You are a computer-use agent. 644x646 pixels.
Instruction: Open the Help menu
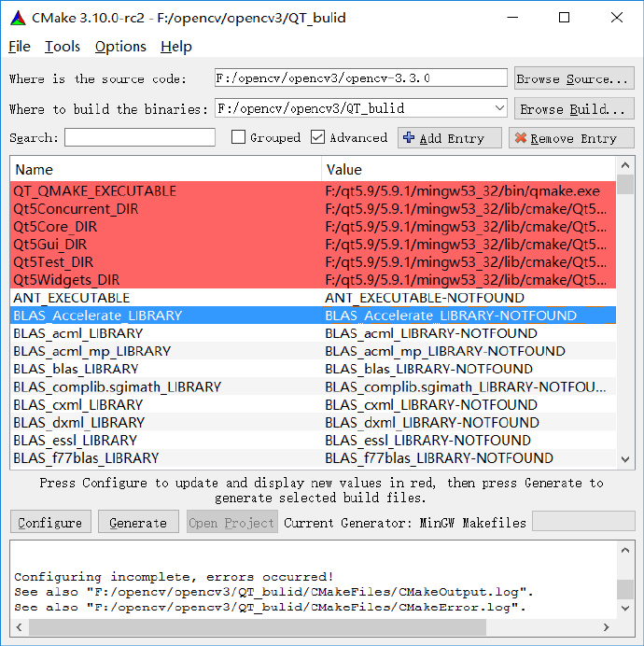click(x=176, y=47)
